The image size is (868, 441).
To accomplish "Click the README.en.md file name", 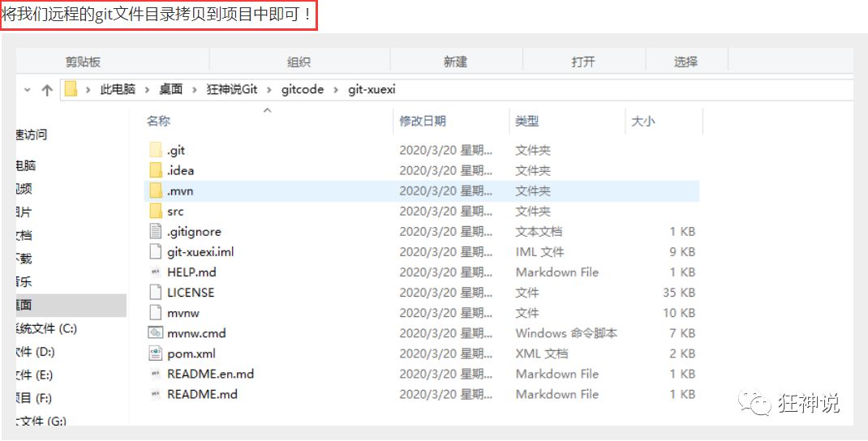I will pyautogui.click(x=210, y=374).
